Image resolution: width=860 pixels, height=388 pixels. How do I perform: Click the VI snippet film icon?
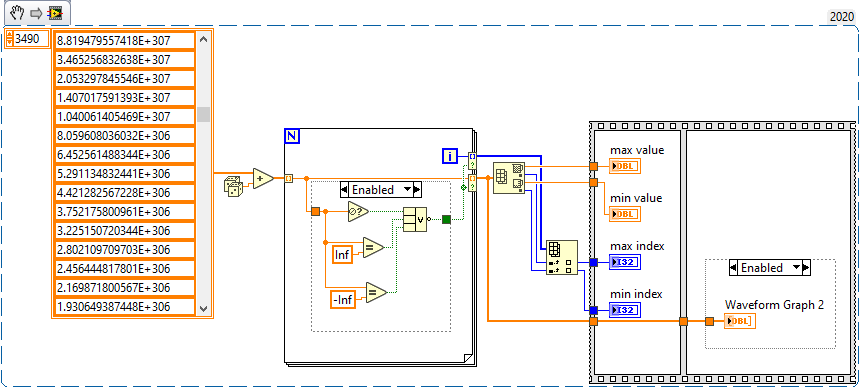[54, 13]
